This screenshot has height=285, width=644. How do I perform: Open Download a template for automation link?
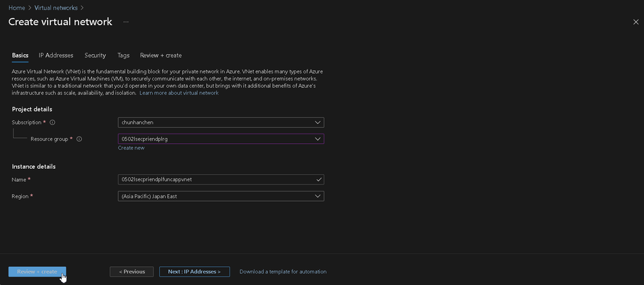283,272
